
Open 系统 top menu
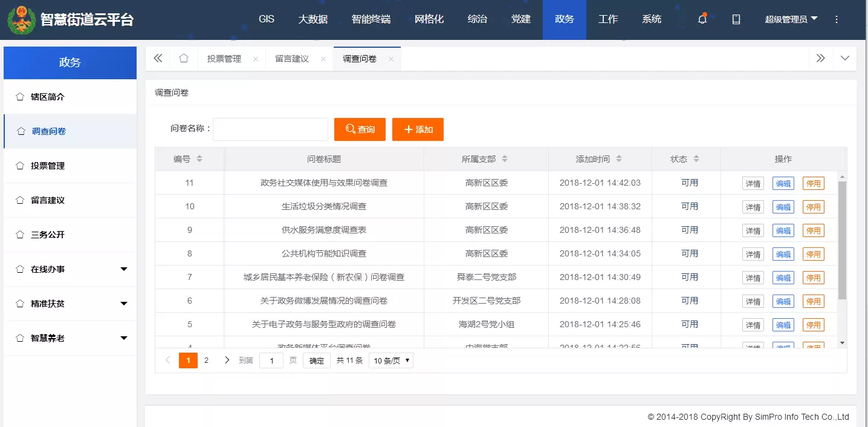tap(652, 19)
